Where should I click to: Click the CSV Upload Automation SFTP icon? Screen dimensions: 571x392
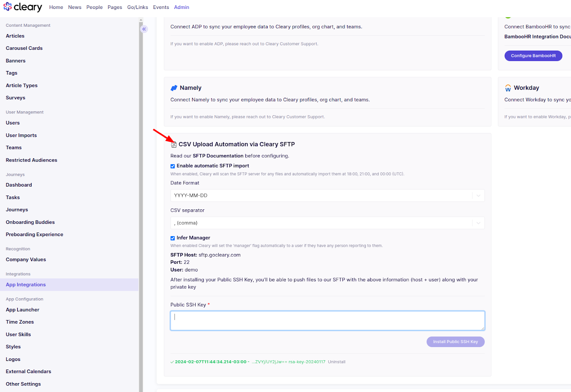point(174,144)
